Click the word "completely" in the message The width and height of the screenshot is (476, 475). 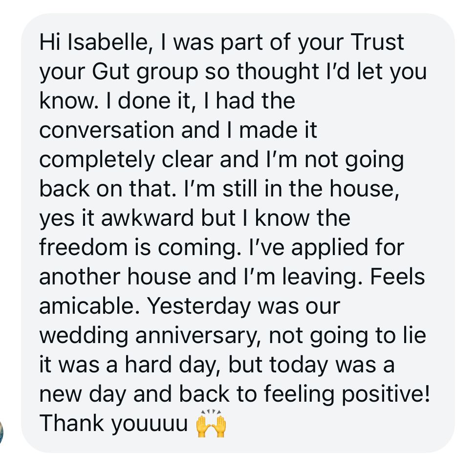[x=97, y=160]
